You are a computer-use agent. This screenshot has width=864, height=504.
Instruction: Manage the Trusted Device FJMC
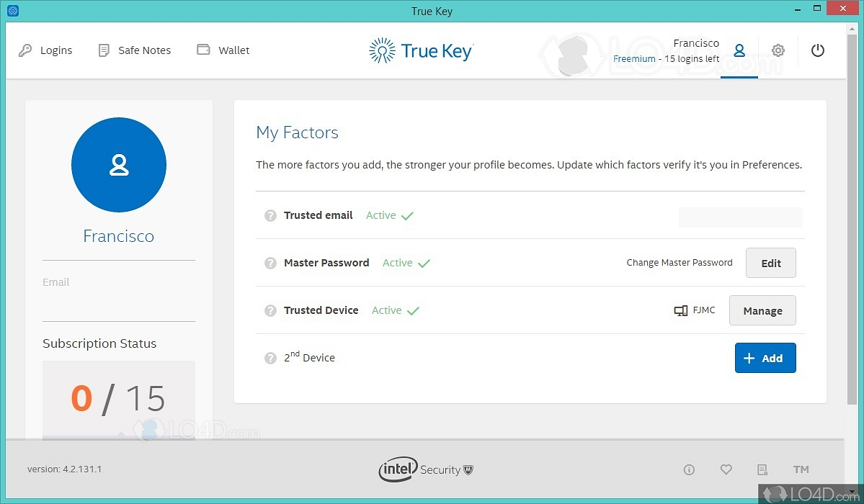(762, 310)
